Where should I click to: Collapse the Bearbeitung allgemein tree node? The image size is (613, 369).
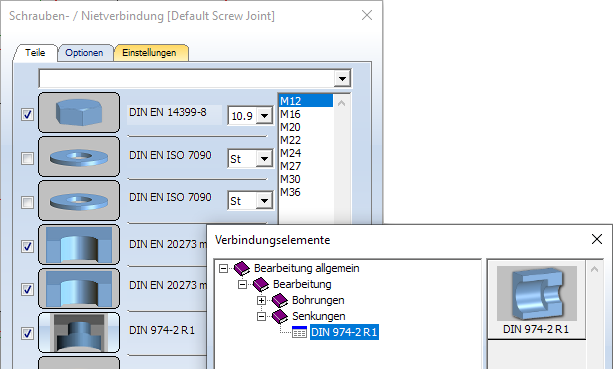(223, 269)
